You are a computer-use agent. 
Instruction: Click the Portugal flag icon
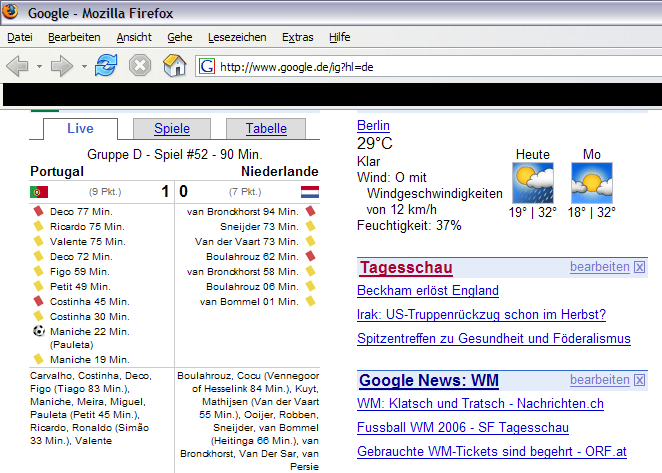(x=39, y=192)
